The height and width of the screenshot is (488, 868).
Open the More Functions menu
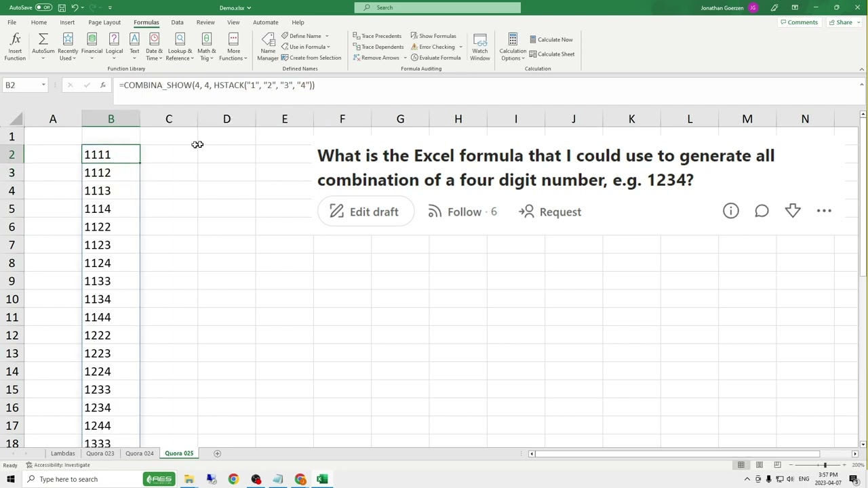click(233, 47)
